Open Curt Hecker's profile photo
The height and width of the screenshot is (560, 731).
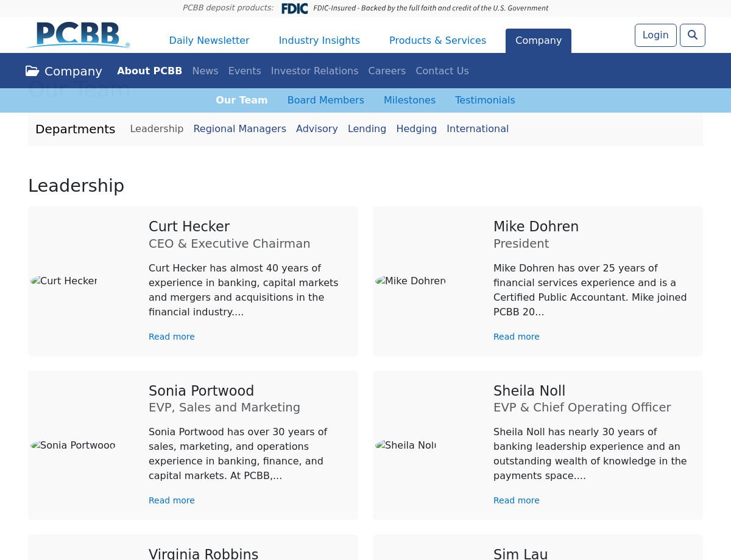point(64,281)
